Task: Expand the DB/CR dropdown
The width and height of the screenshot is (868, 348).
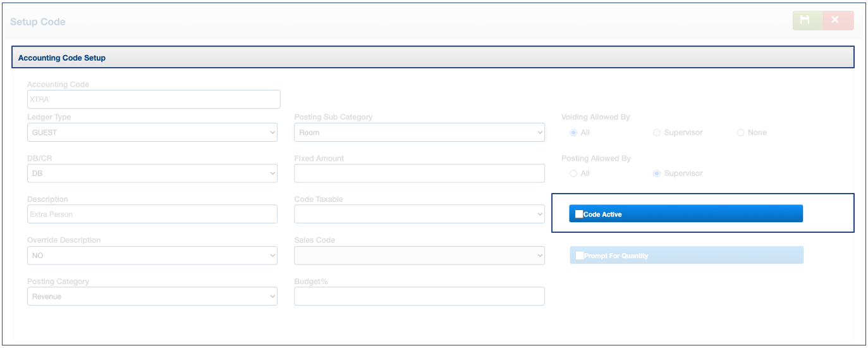Action: point(152,173)
